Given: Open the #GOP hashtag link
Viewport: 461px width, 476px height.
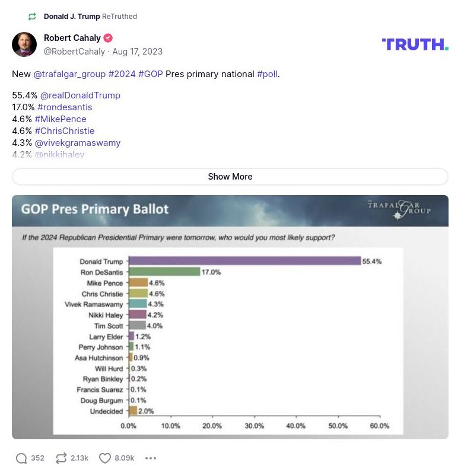Looking at the screenshot, I should [150, 74].
